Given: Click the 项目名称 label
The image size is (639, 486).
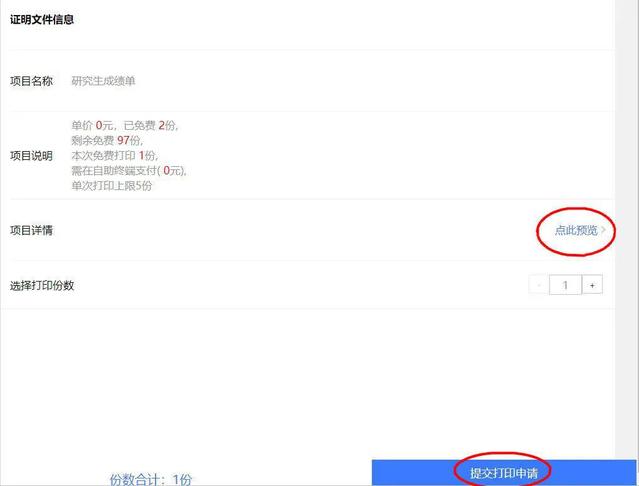Looking at the screenshot, I should click(x=31, y=81).
